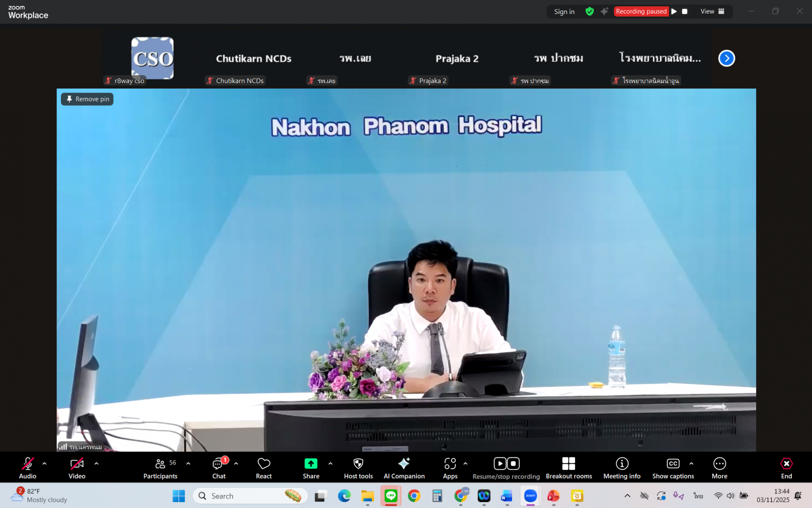This screenshot has width=812, height=508.
Task: Toggle Show captions CC button
Action: click(673, 467)
